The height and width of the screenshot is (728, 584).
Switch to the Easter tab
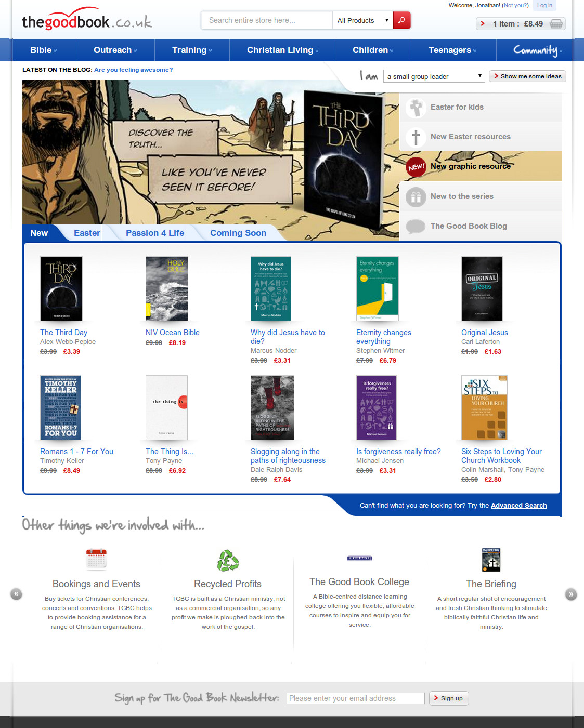(87, 233)
